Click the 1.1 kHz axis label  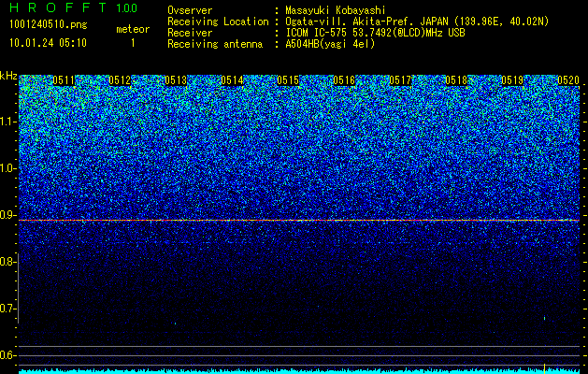coord(7,122)
